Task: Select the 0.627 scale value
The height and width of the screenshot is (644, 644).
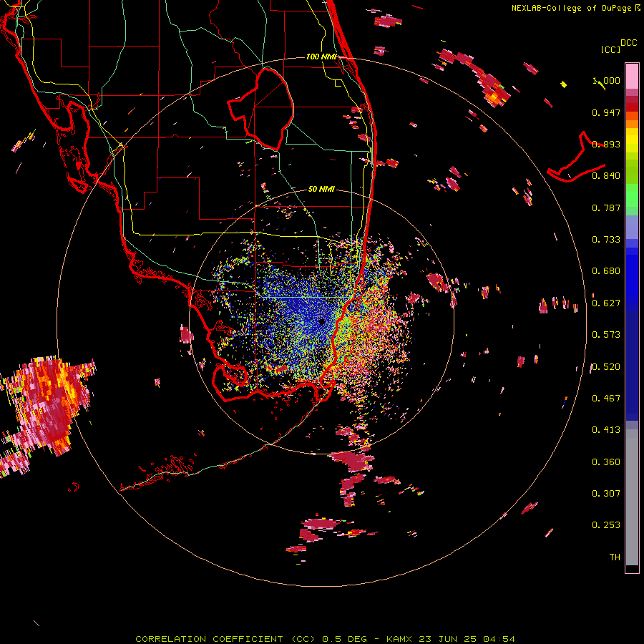Action: (606, 303)
